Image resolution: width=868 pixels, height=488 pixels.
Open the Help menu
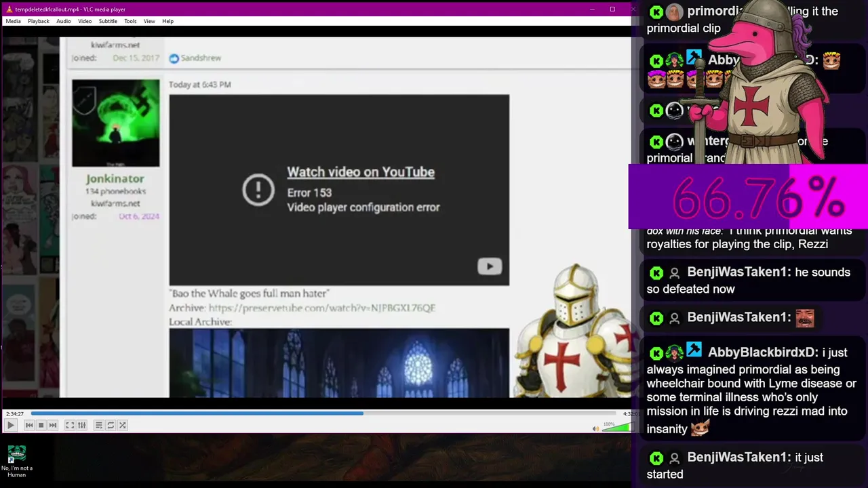pos(167,21)
